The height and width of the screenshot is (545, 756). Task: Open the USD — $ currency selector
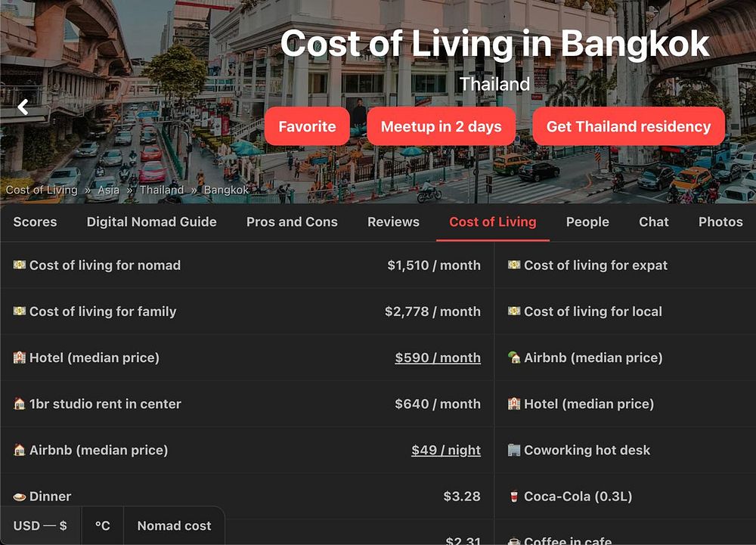point(41,525)
